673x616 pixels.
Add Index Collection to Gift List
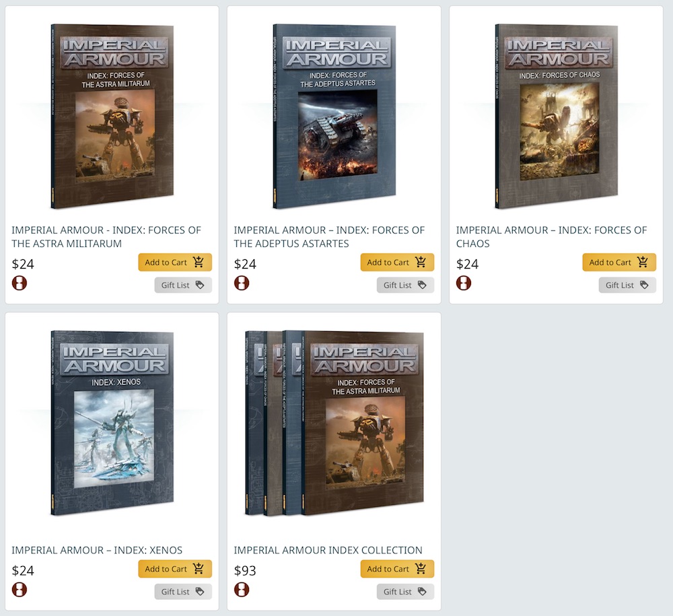click(x=406, y=592)
